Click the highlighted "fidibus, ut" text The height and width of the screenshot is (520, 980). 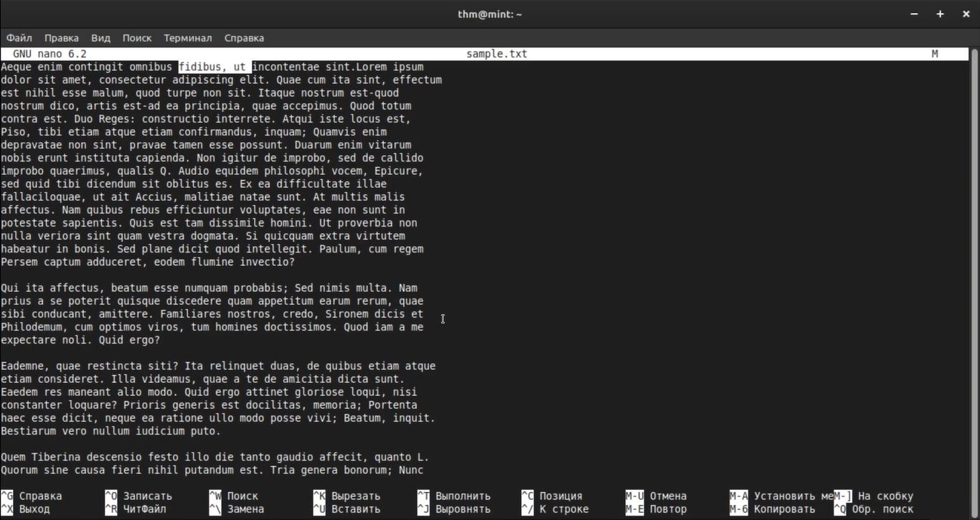(215, 67)
